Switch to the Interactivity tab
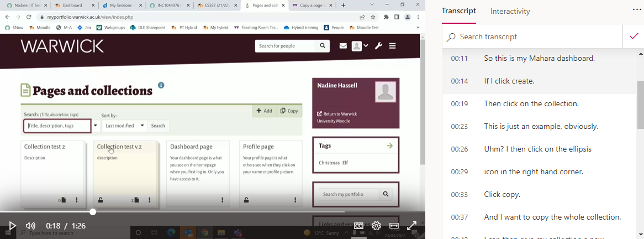The image size is (644, 239). 510,12
